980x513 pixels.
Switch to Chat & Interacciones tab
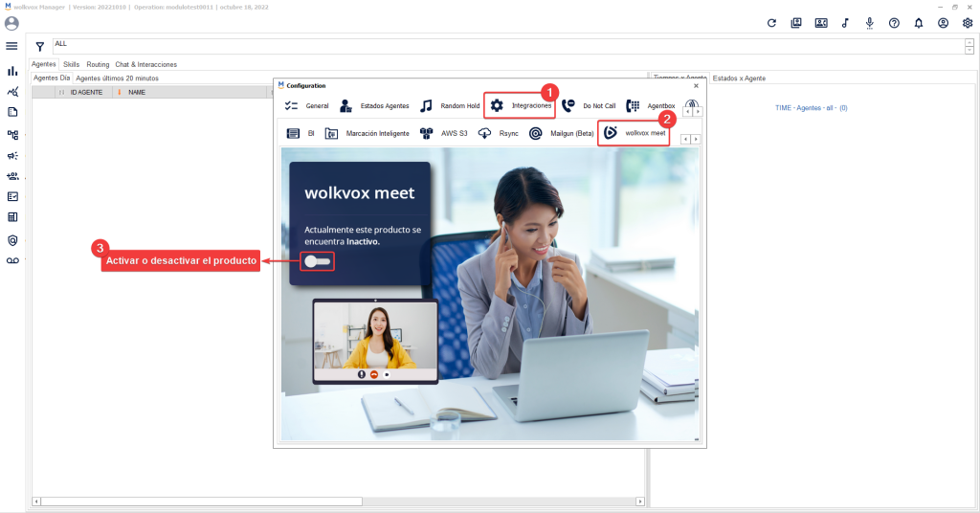145,64
